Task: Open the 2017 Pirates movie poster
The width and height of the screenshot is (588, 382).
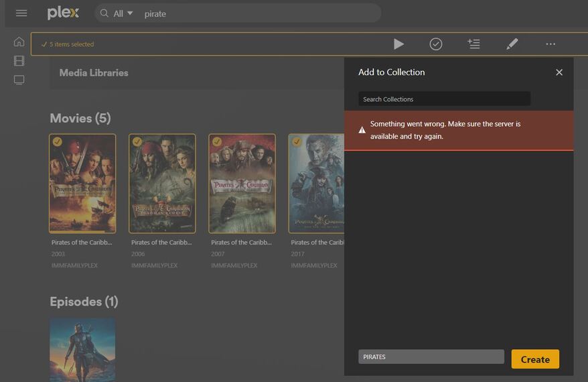Action: click(317, 184)
